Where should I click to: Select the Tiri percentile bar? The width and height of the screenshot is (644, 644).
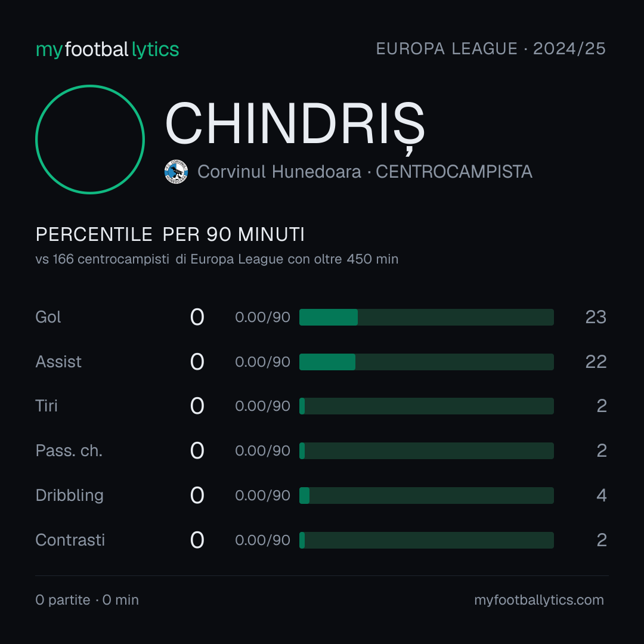tap(426, 406)
